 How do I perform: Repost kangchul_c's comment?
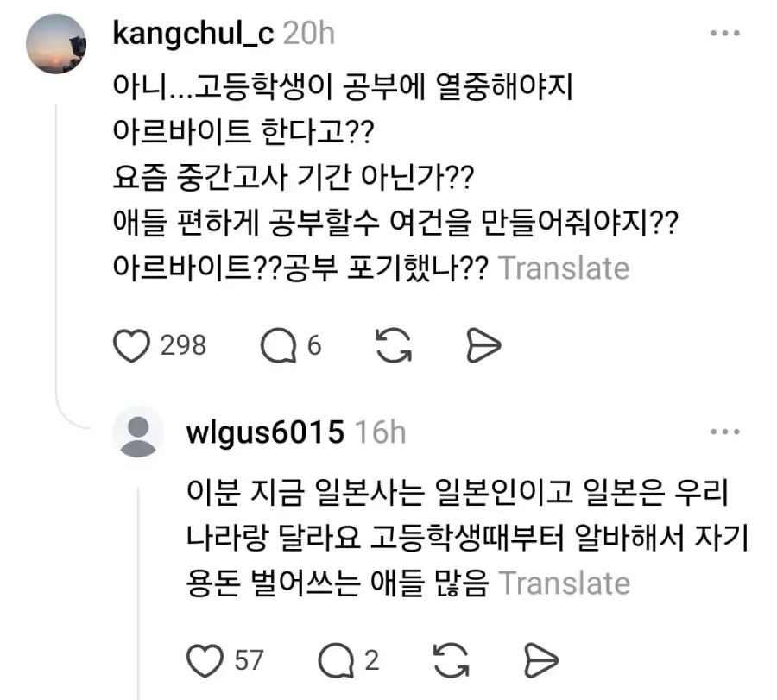393,344
